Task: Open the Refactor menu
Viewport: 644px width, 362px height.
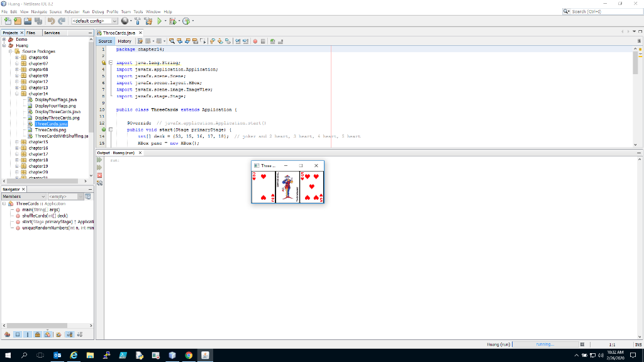Action: (71, 11)
